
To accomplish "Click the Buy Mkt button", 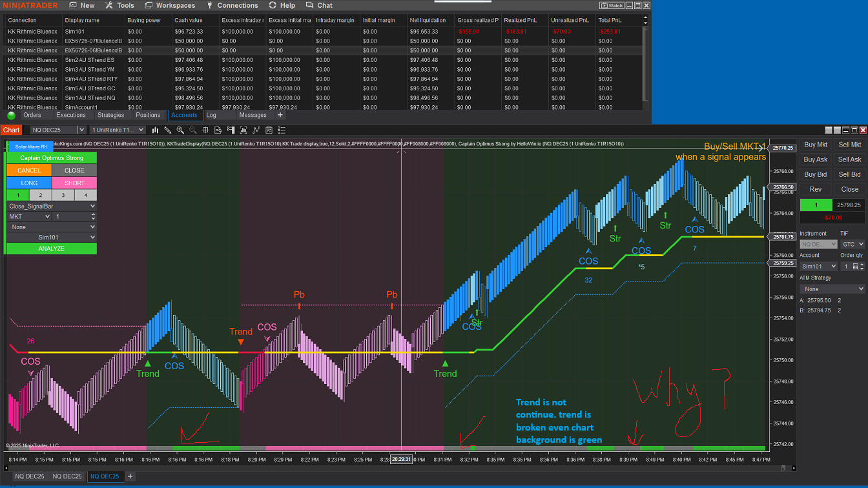I will click(816, 145).
